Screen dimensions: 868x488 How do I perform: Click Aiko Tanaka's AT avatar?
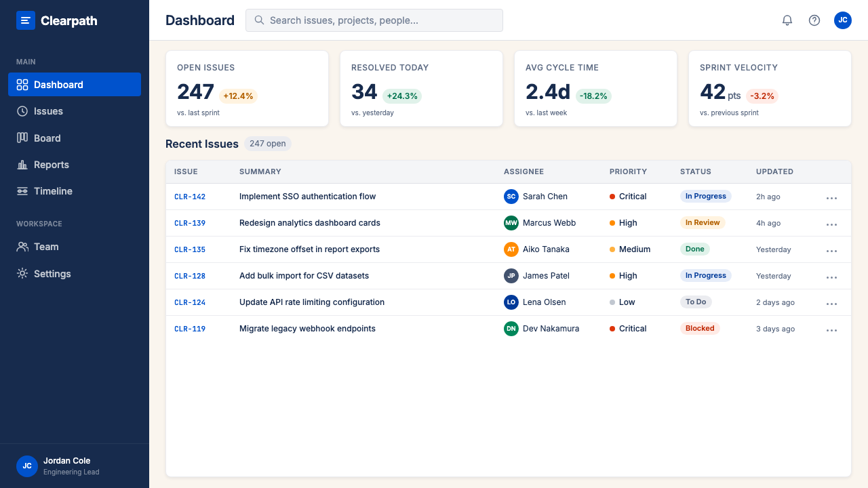511,249
